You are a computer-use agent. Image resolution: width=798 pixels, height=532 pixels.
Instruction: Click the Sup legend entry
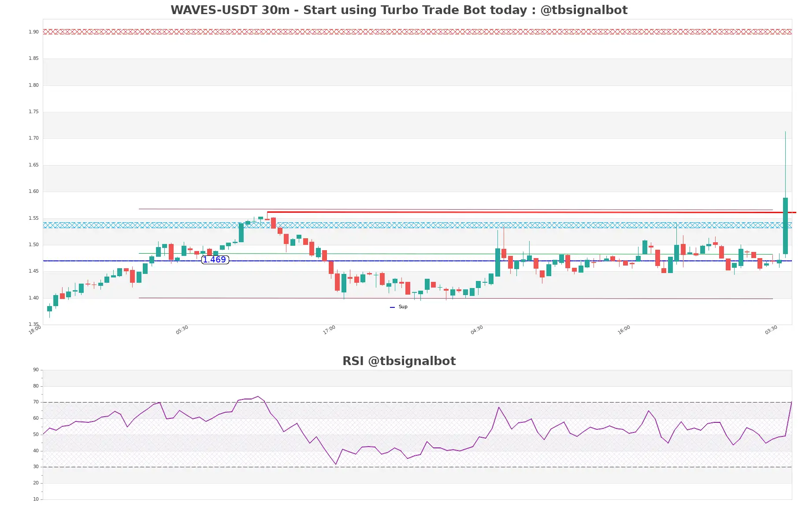click(399, 307)
